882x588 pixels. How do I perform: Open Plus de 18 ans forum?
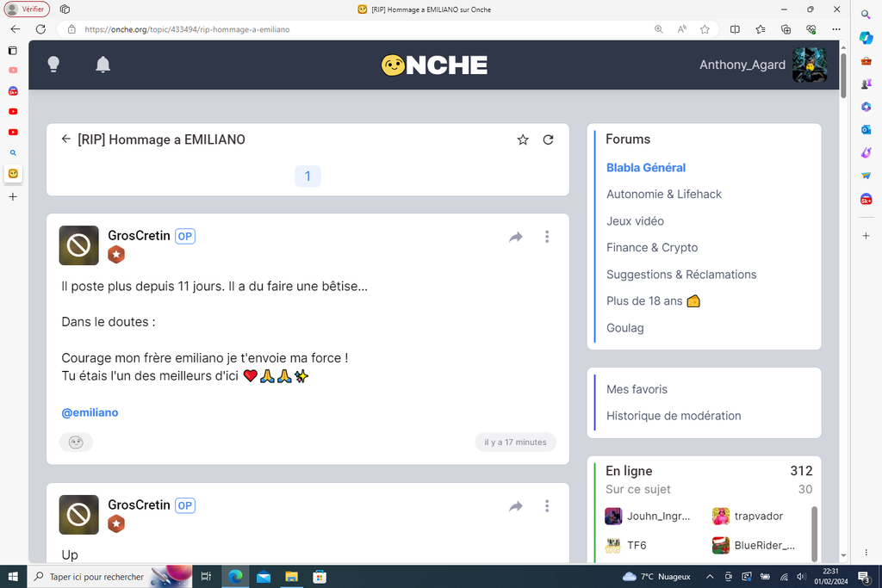(x=653, y=300)
